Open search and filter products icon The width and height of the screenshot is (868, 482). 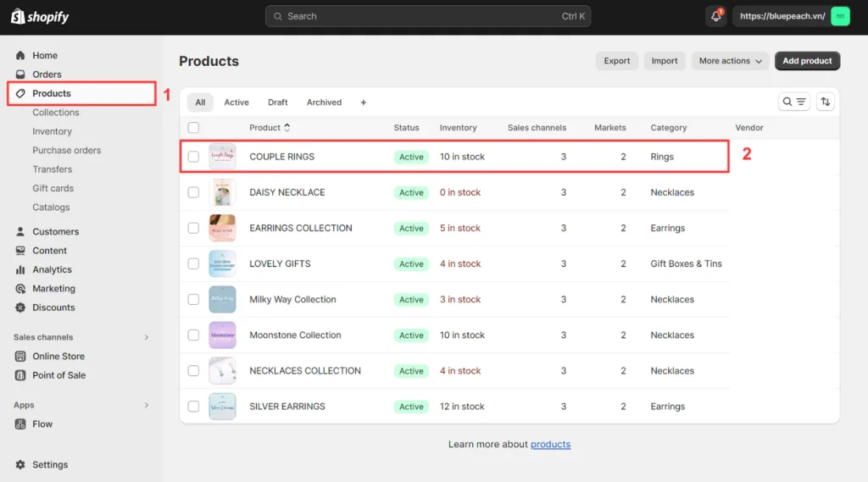793,102
